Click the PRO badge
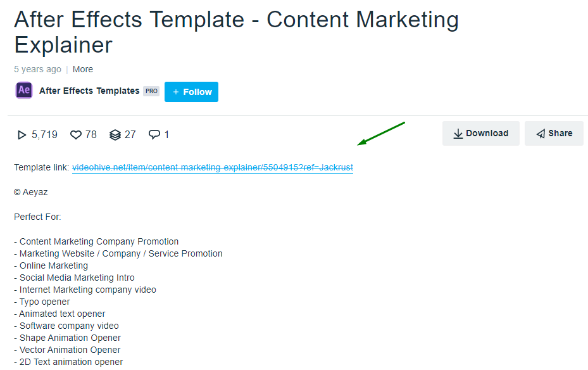The width and height of the screenshot is (588, 370). 151,91
